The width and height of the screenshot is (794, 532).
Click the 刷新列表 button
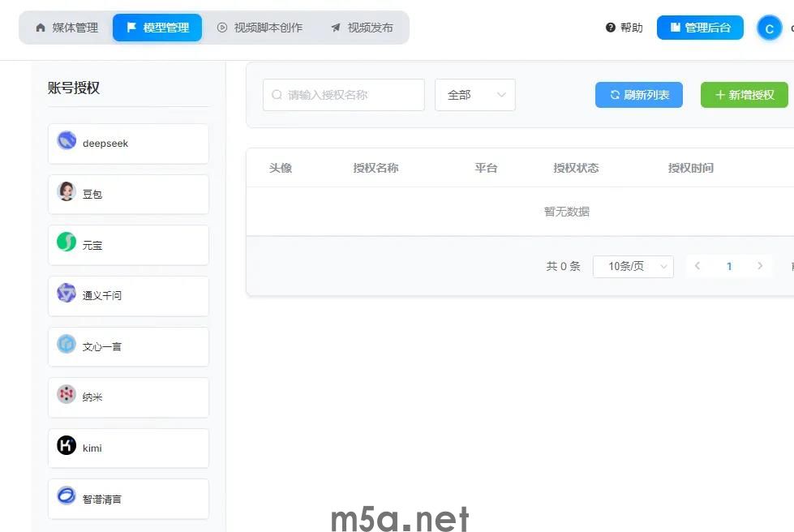click(639, 95)
